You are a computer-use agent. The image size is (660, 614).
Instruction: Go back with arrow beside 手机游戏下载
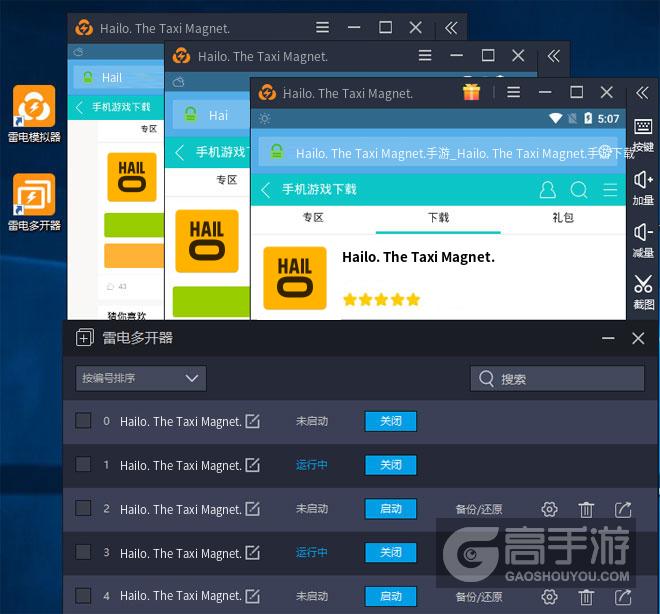point(265,190)
